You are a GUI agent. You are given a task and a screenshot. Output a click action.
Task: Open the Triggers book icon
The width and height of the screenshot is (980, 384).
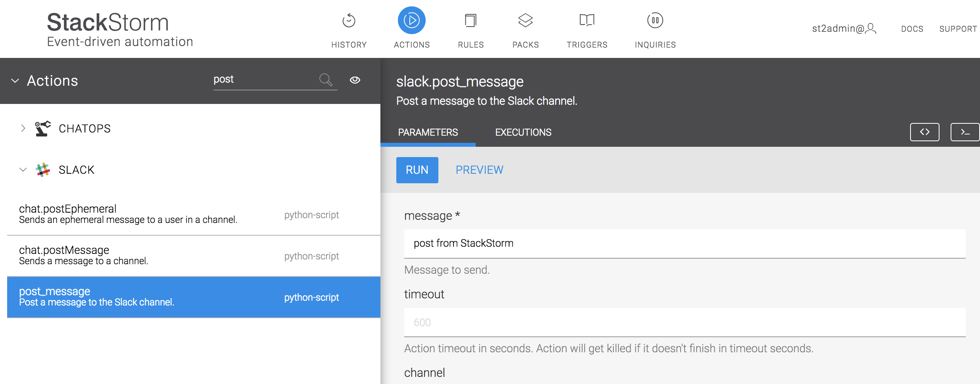click(587, 20)
